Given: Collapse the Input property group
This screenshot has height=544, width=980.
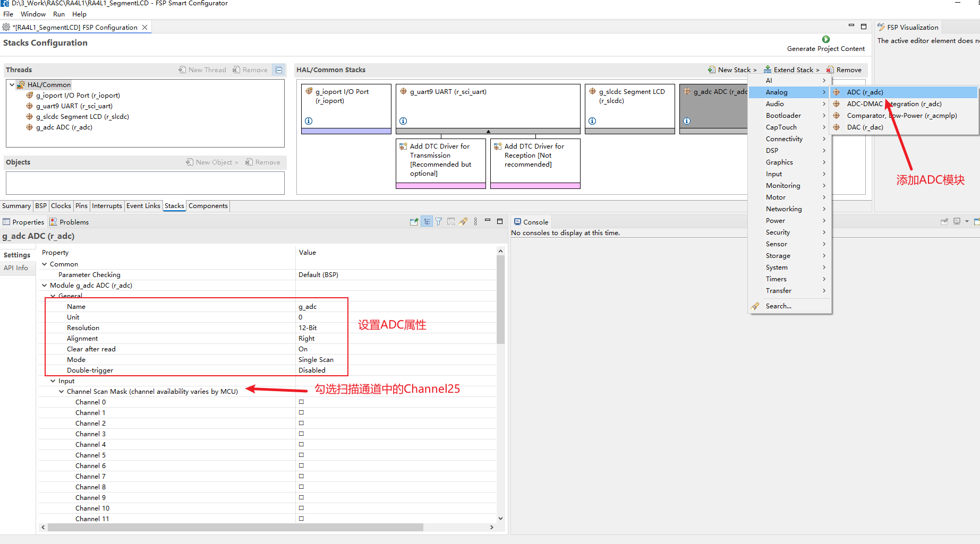Looking at the screenshot, I should pyautogui.click(x=53, y=381).
